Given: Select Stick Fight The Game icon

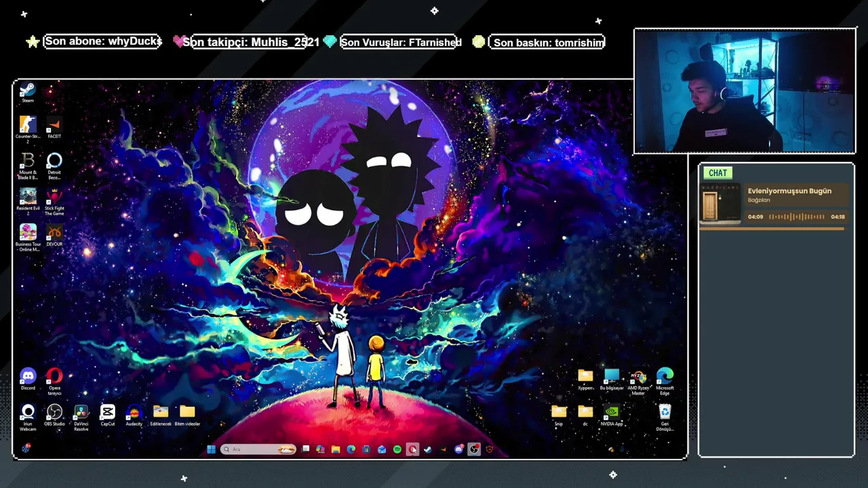Looking at the screenshot, I should [x=54, y=201].
